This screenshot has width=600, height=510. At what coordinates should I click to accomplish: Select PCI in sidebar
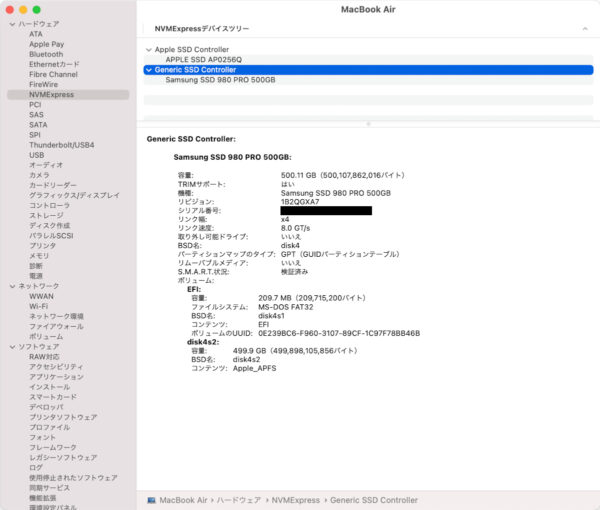point(35,105)
